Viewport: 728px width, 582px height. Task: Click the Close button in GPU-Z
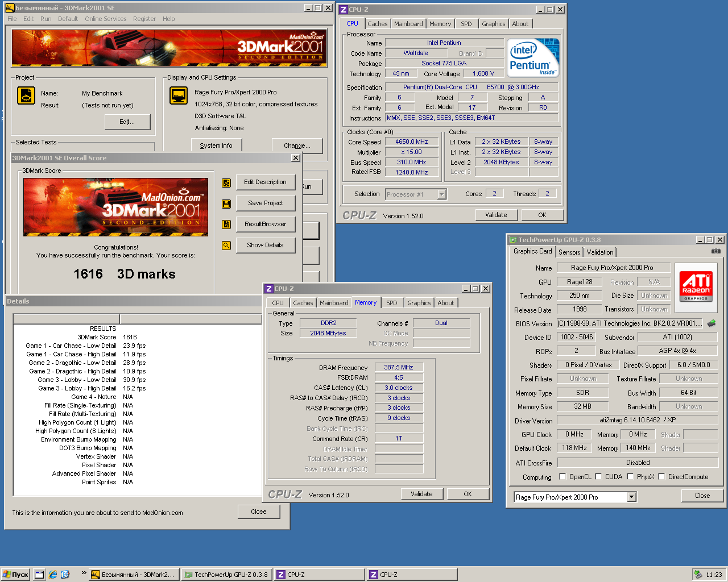[x=702, y=496]
